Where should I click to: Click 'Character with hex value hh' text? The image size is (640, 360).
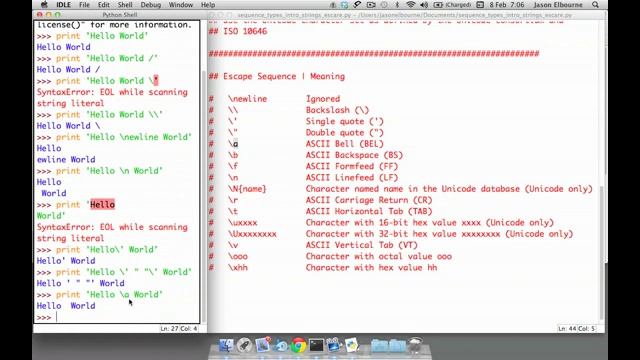(371, 268)
